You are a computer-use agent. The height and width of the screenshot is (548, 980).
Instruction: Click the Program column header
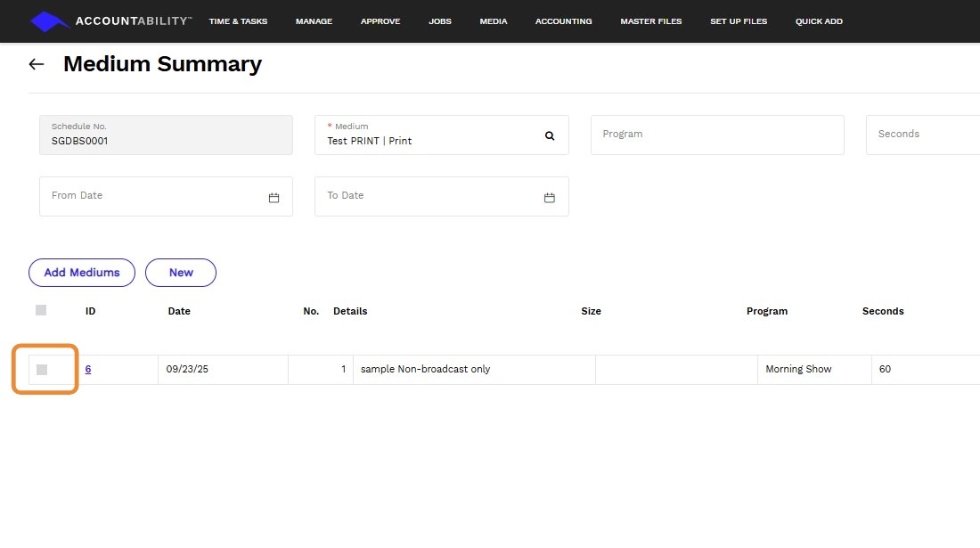(x=767, y=311)
